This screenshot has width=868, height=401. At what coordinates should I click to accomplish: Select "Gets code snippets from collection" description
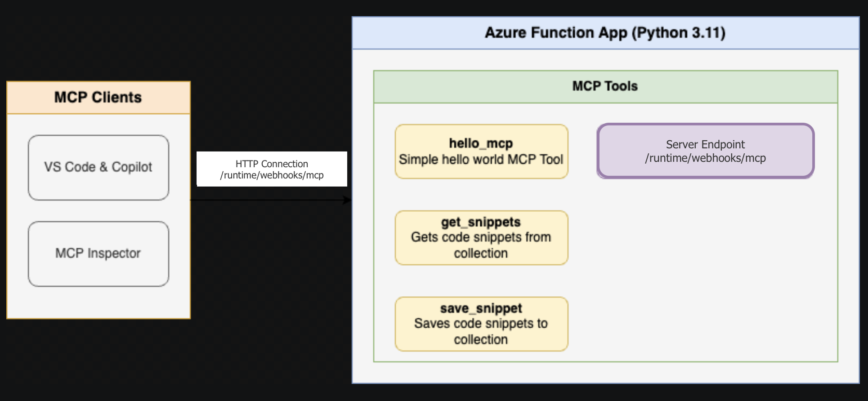[x=481, y=245]
